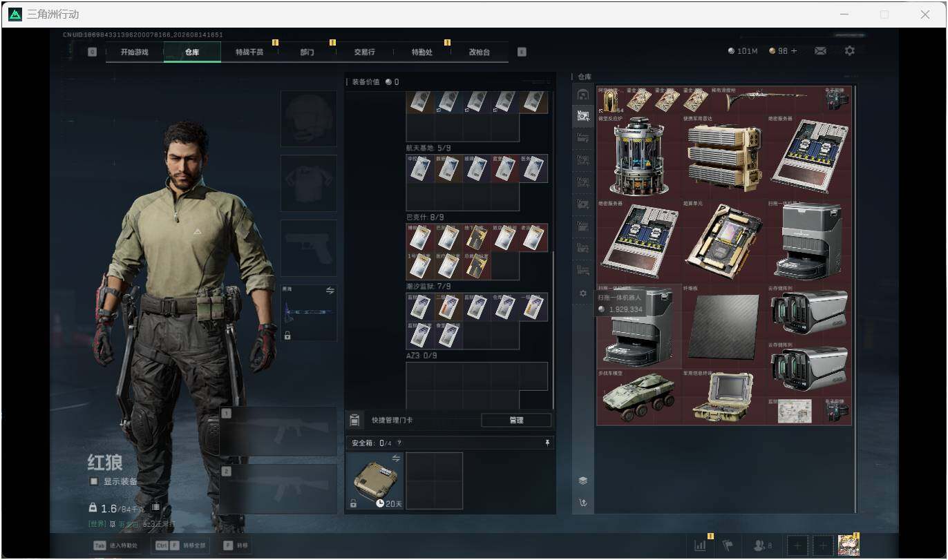Select the antique rifle item in warehouse
The image size is (948, 560).
766,100
